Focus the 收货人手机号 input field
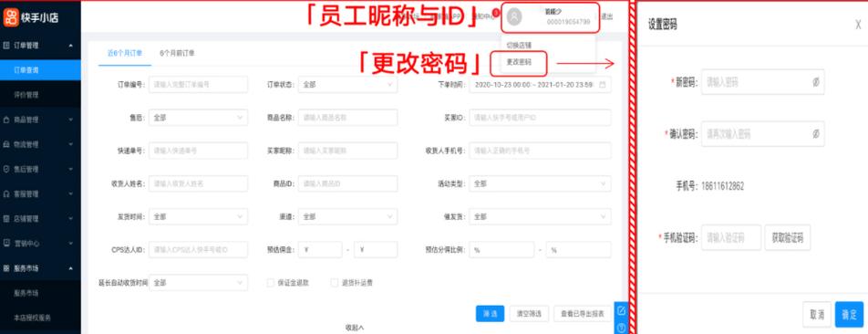This screenshot has height=334, width=868. coord(540,151)
